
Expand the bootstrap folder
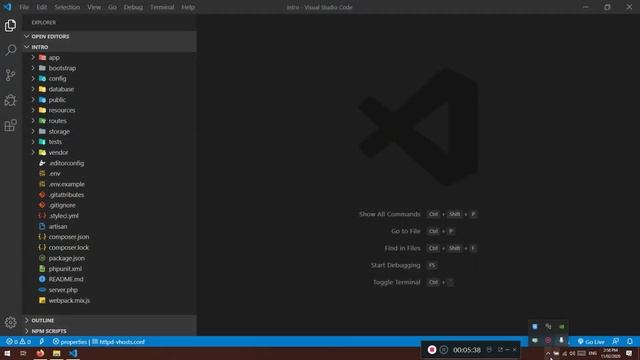pyautogui.click(x=33, y=68)
